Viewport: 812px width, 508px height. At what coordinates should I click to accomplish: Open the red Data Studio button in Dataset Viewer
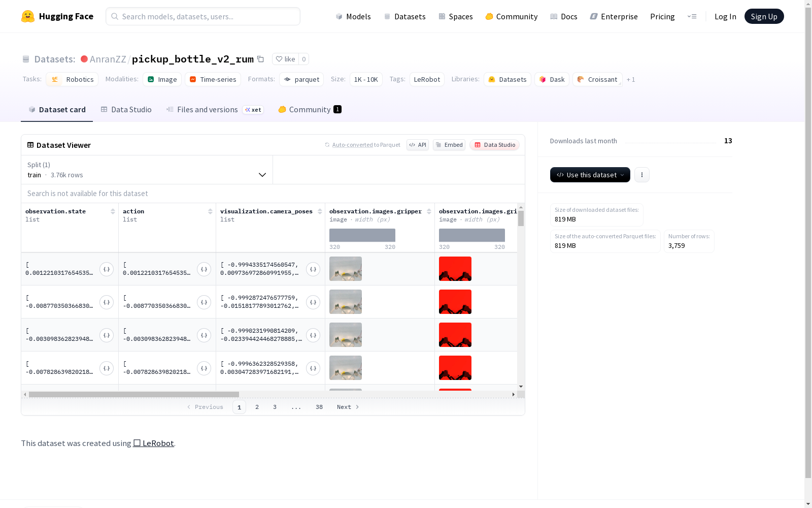click(495, 145)
